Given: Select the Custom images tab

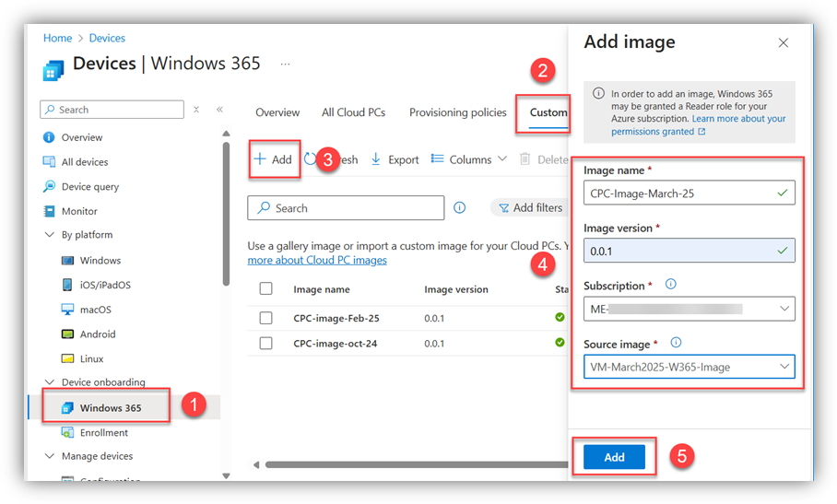Looking at the screenshot, I should click(x=548, y=112).
